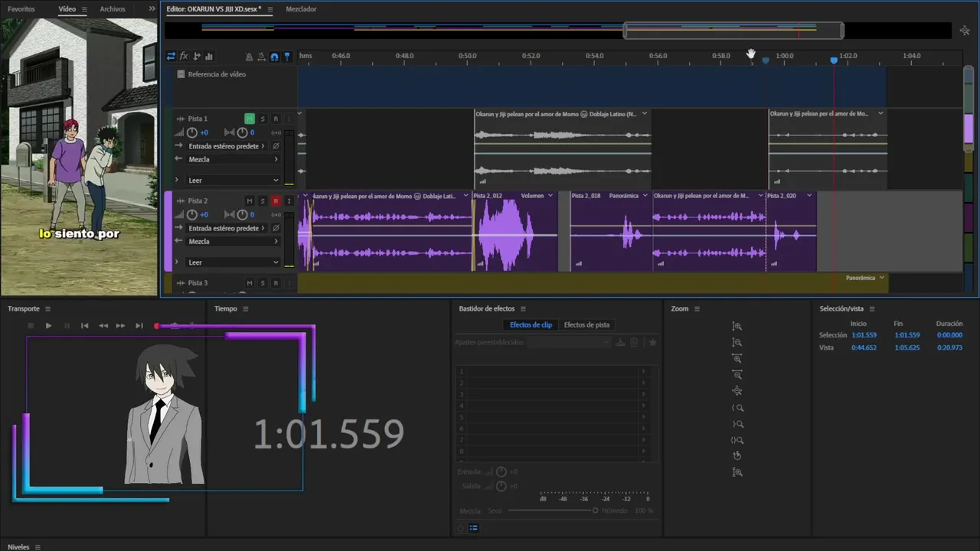Click the Pista 1 volume knob
980x551 pixels.
(192, 132)
